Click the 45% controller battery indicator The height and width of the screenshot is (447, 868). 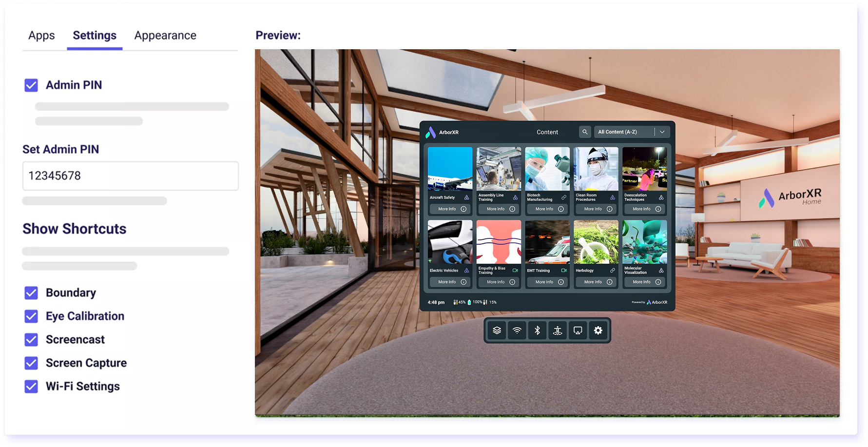(459, 302)
